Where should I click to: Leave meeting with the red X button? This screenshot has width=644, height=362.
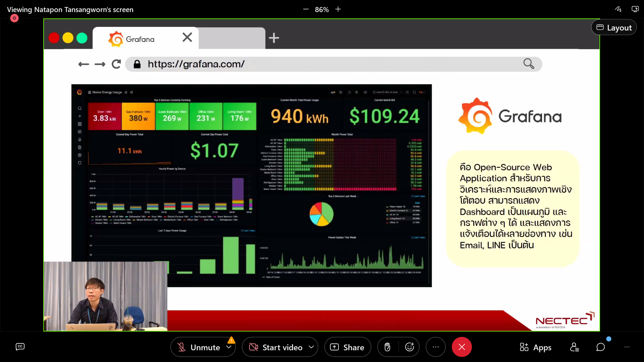pyautogui.click(x=462, y=347)
